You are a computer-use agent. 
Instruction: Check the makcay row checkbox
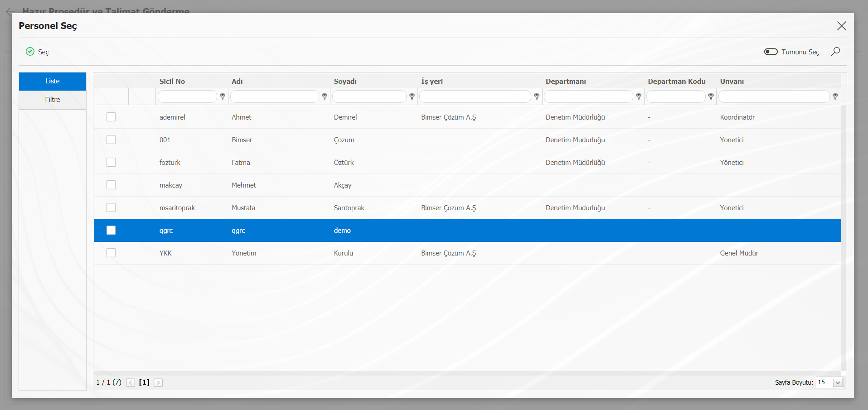(x=111, y=185)
